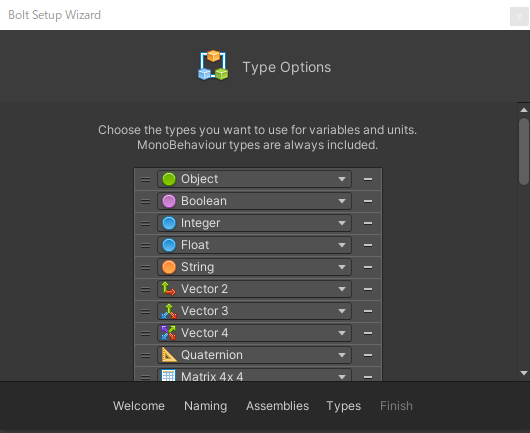
Task: Click the Type Options cubes logo
Action: [213, 65]
